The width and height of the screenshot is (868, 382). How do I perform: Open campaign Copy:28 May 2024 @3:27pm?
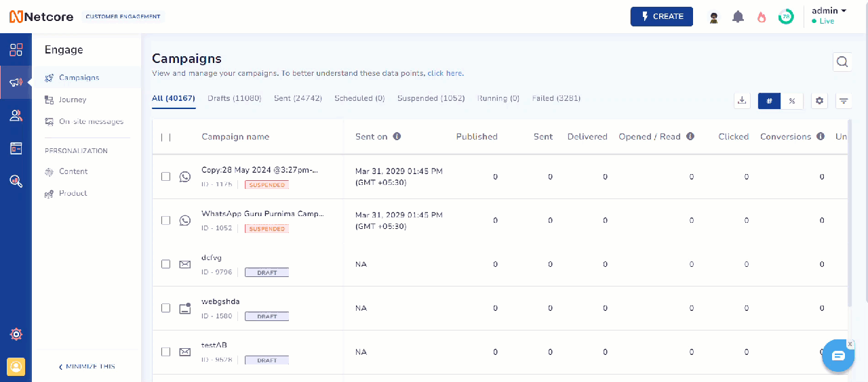260,170
